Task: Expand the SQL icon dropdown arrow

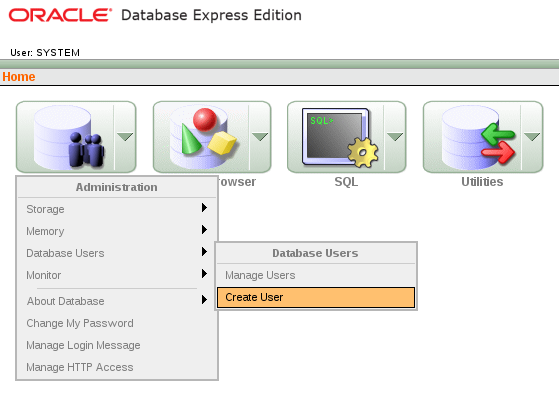Action: [x=395, y=137]
